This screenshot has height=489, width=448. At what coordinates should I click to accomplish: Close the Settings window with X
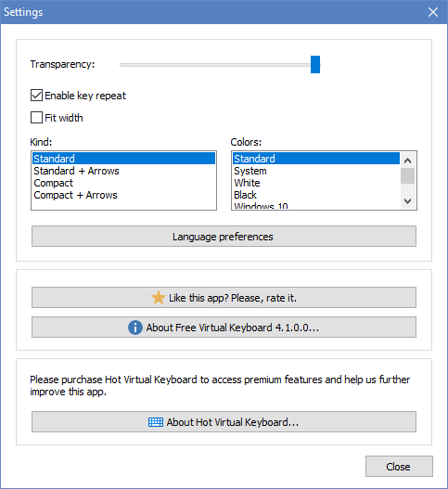click(x=433, y=12)
